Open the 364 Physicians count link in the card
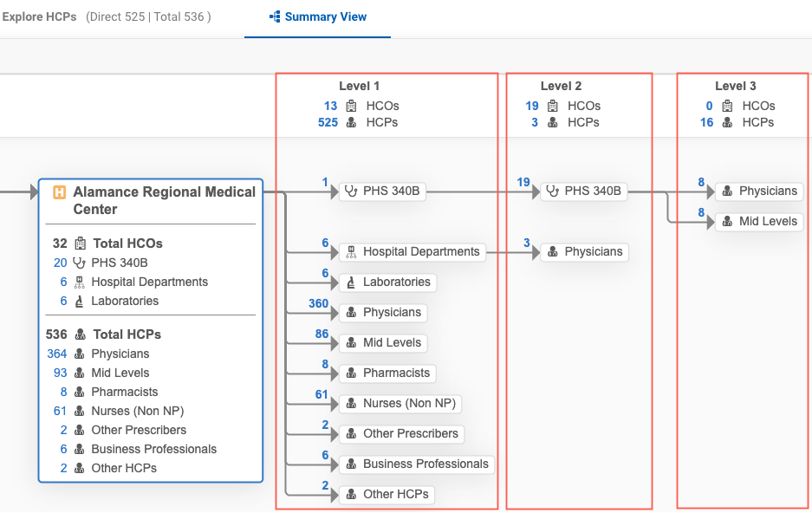The width and height of the screenshot is (812, 513). [x=57, y=354]
